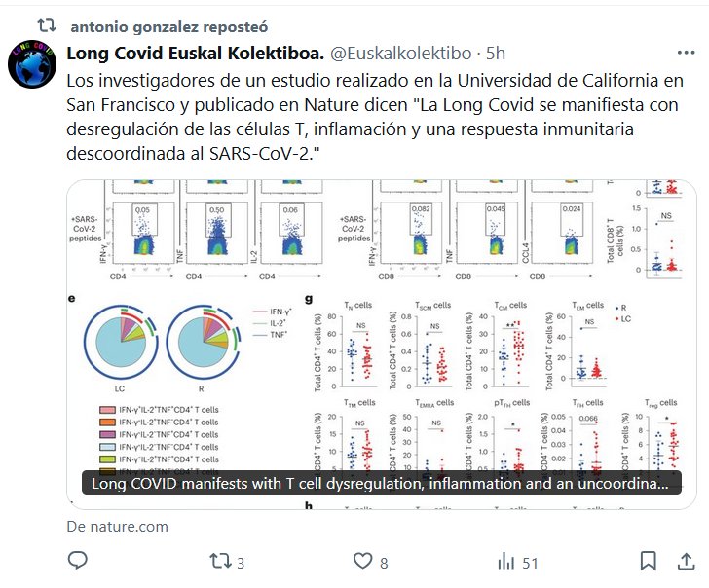Follow the "De nature.com" source link
The image size is (709, 588).
coord(117,526)
